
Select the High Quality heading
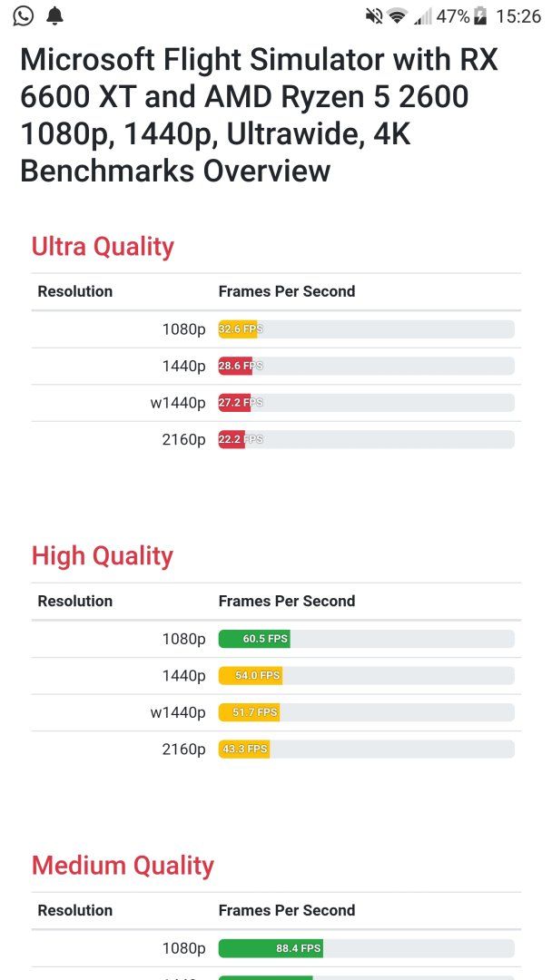tap(103, 555)
